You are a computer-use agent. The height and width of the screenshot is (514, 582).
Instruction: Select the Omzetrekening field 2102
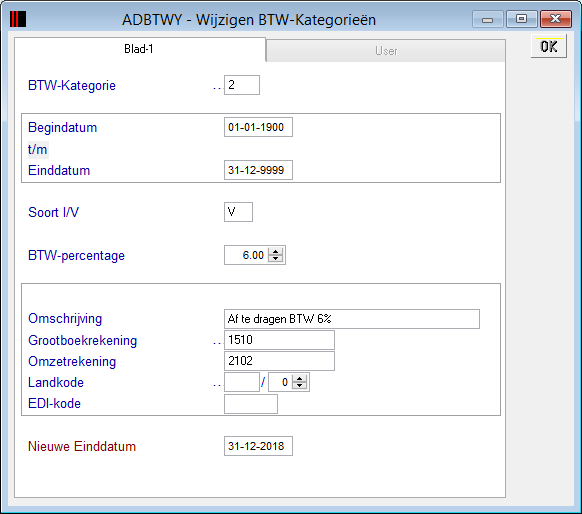[279, 361]
